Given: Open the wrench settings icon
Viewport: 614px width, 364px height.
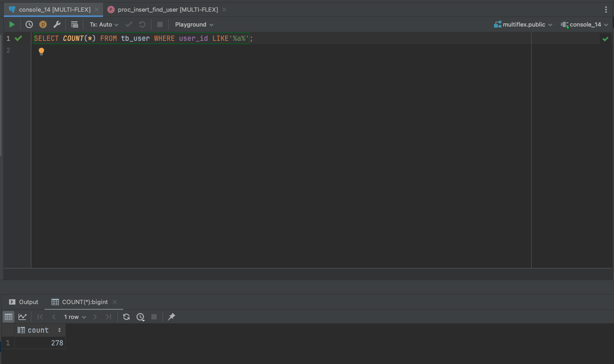Looking at the screenshot, I should [x=57, y=24].
